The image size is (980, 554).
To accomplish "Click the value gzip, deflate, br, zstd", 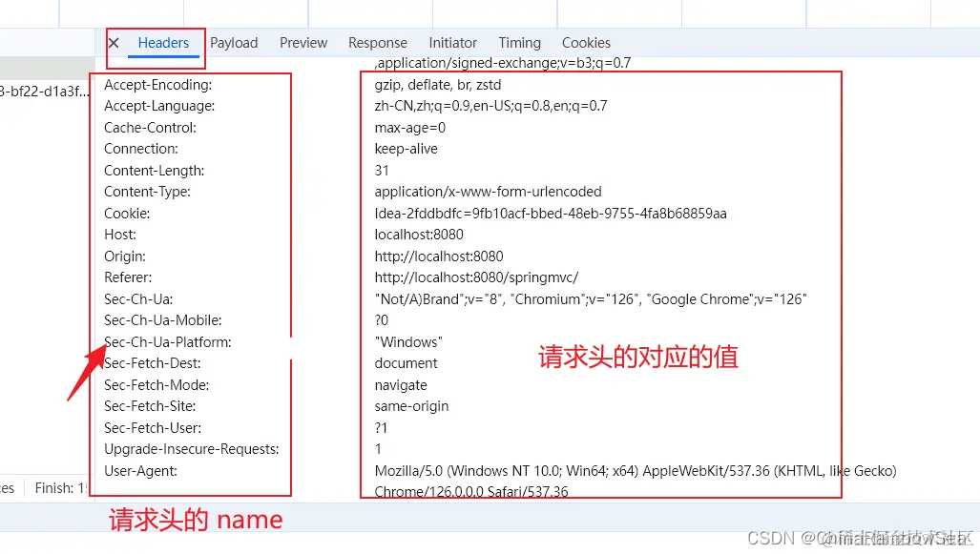I will 437,85.
